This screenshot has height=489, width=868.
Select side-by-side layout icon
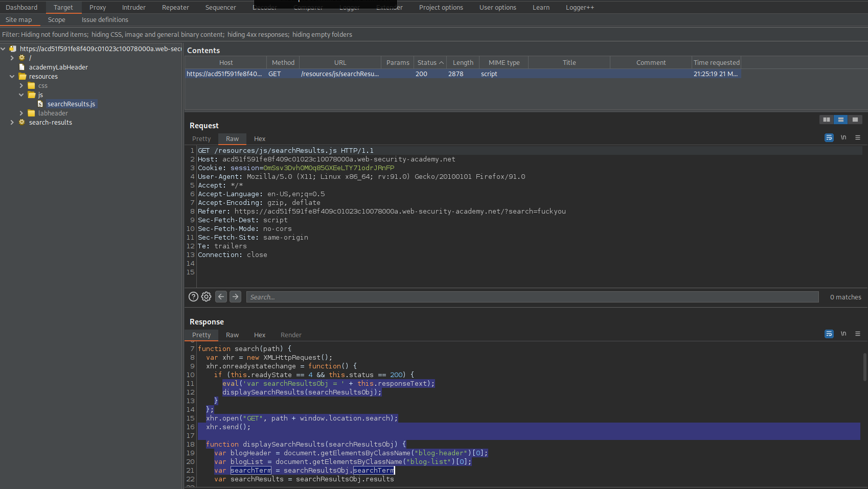point(827,120)
